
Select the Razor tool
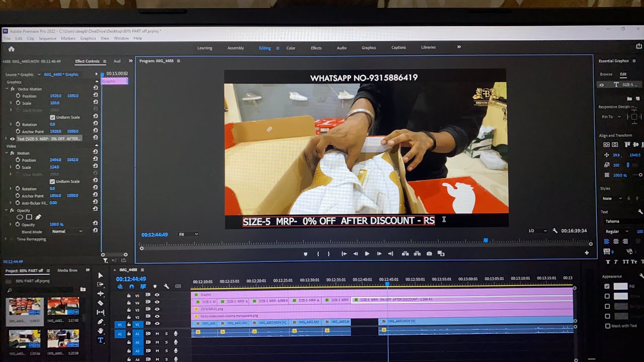100,303
